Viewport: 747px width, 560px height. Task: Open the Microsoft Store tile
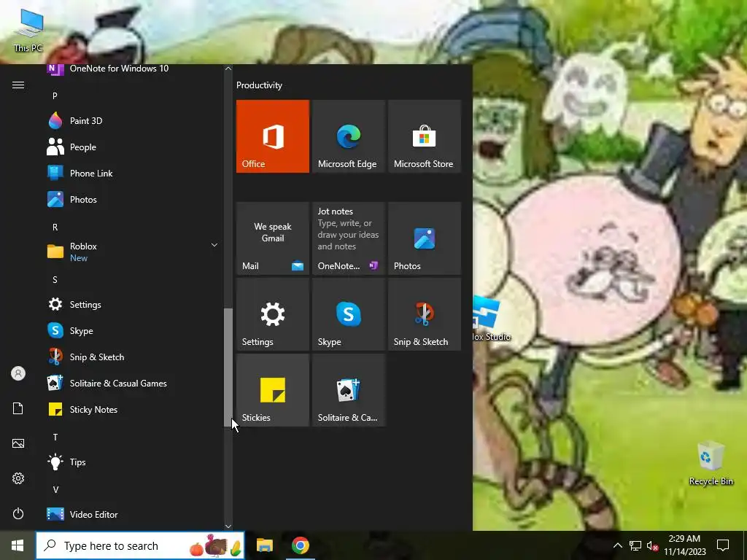[x=425, y=136]
